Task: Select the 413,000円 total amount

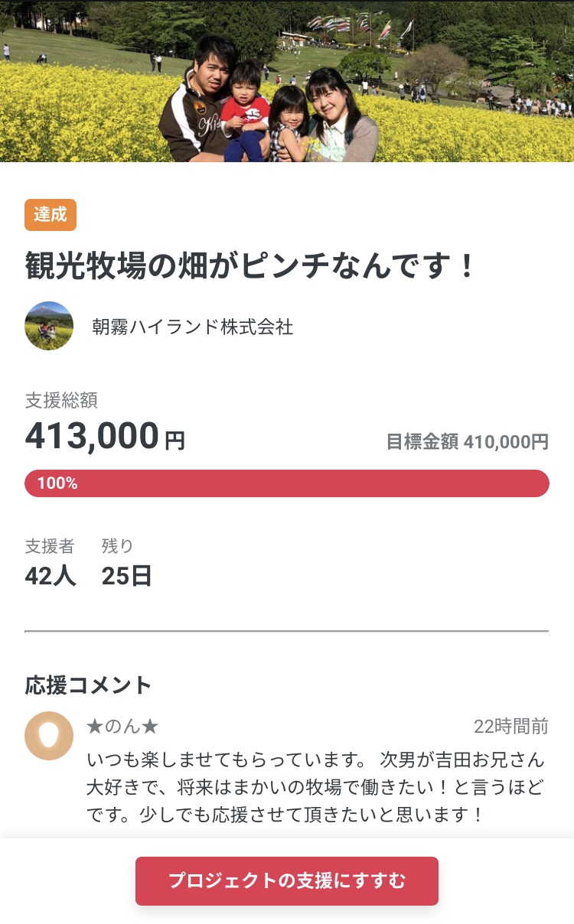Action: 105,437
